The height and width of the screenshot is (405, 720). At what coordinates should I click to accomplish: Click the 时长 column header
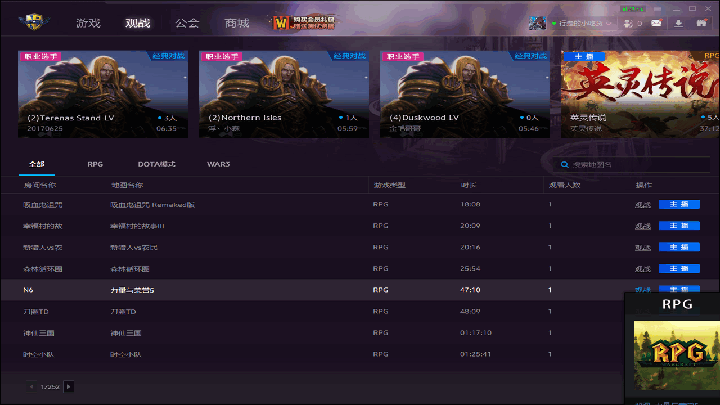(x=468, y=185)
